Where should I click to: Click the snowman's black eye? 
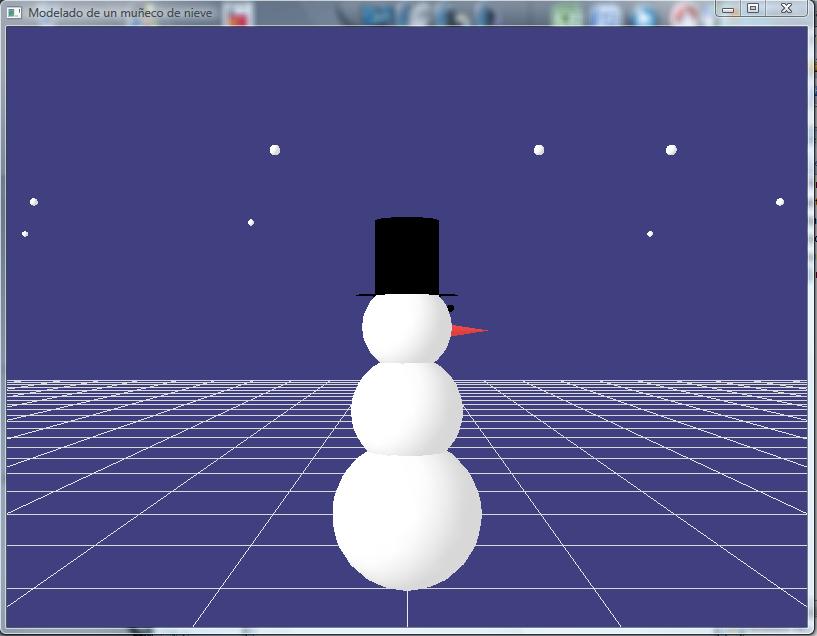451,308
